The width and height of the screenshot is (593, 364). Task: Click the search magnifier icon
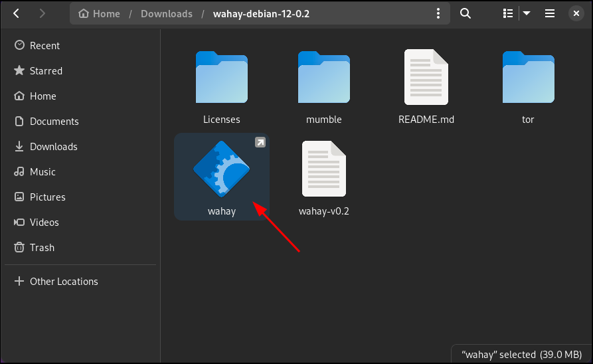[x=466, y=13]
